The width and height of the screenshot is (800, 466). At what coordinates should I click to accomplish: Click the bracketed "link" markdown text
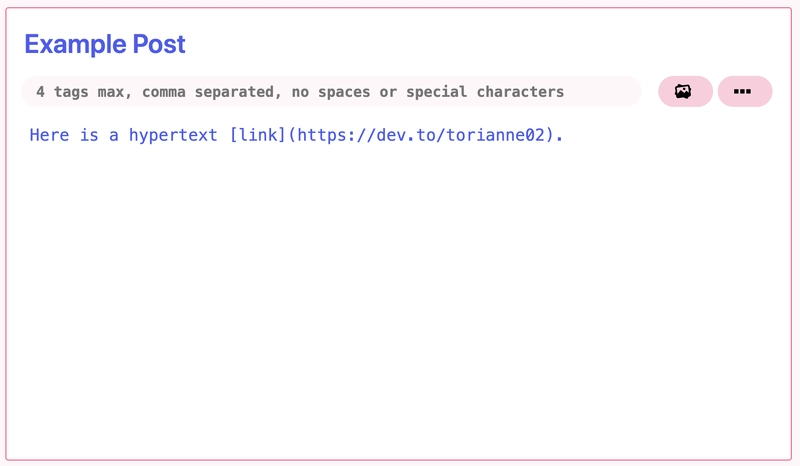[x=258, y=135]
